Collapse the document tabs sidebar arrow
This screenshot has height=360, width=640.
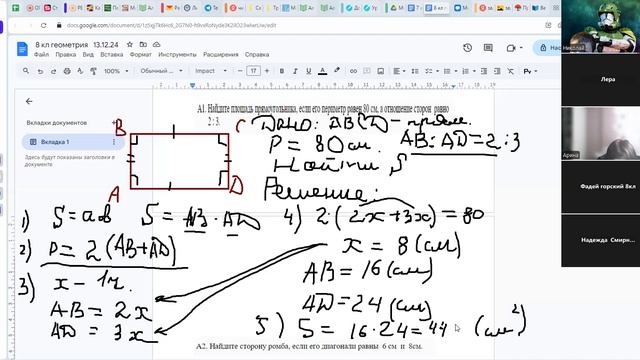coord(29,101)
